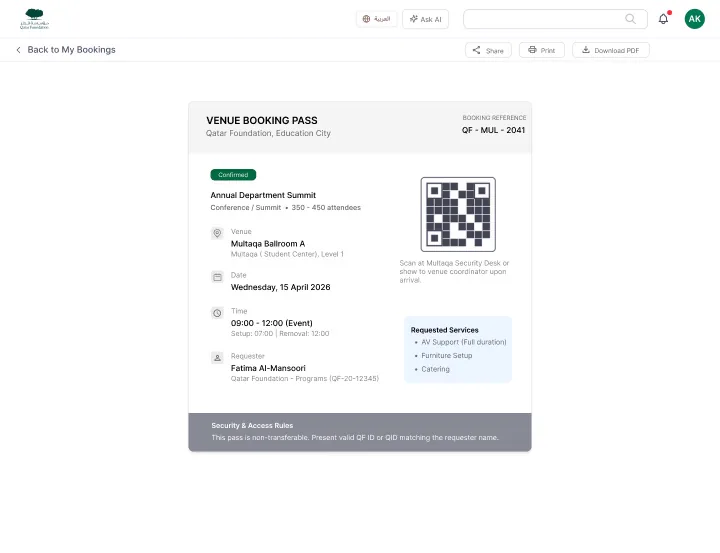Click Wednesday, 15 April 2026 date
Screen dimensions: 720x553
click(281, 287)
